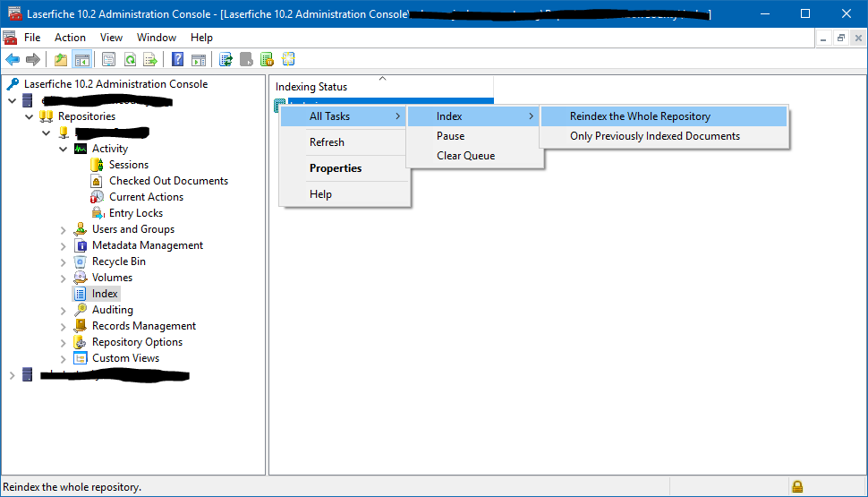Screen dimensions: 868x497
Task: Select Checked Out Documents in the tree
Action: [168, 181]
